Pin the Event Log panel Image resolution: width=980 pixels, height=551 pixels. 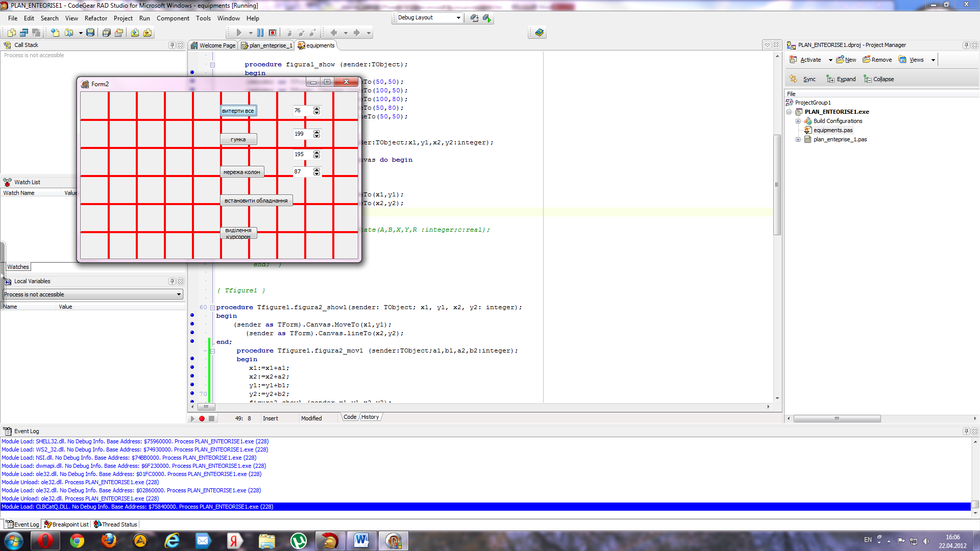pos(966,431)
